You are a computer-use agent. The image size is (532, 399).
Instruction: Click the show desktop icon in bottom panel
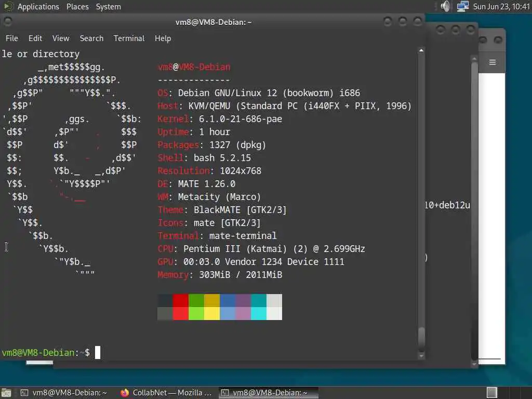click(6, 393)
